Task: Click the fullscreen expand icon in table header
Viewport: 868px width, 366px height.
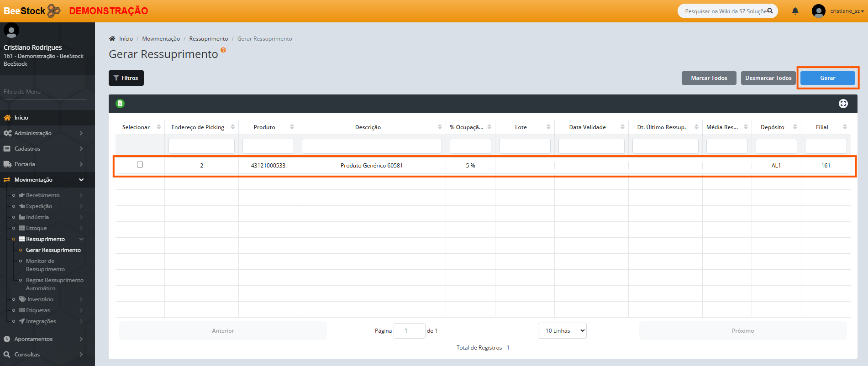Action: pos(843,104)
